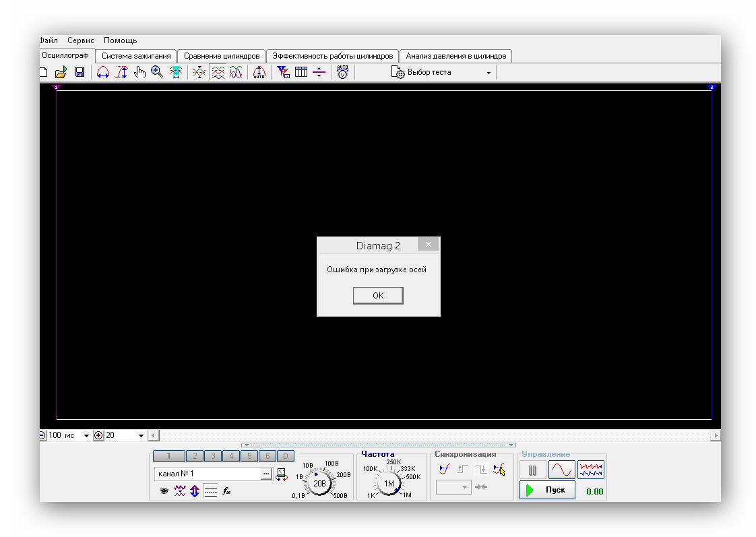
Task: Switch to the Осциллограф tab
Action: [x=65, y=55]
